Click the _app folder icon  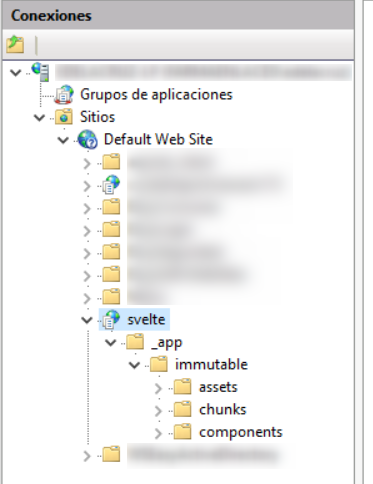point(135,342)
